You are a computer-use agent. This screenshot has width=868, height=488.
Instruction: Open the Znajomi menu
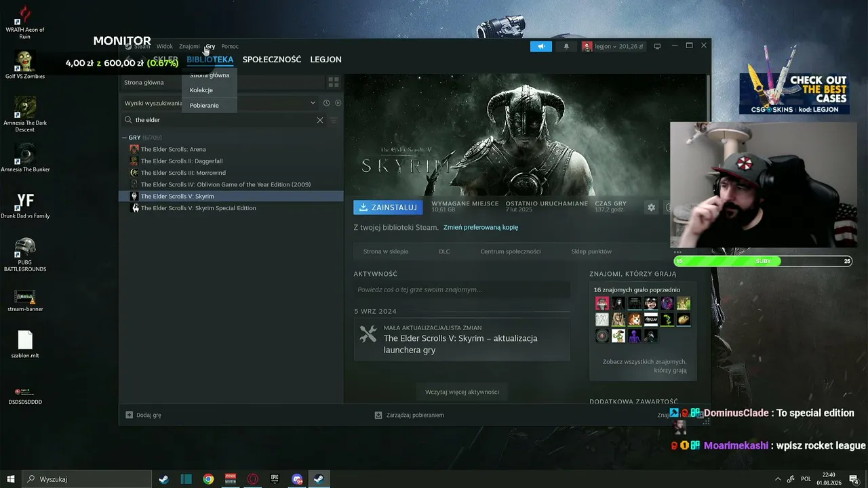click(189, 46)
